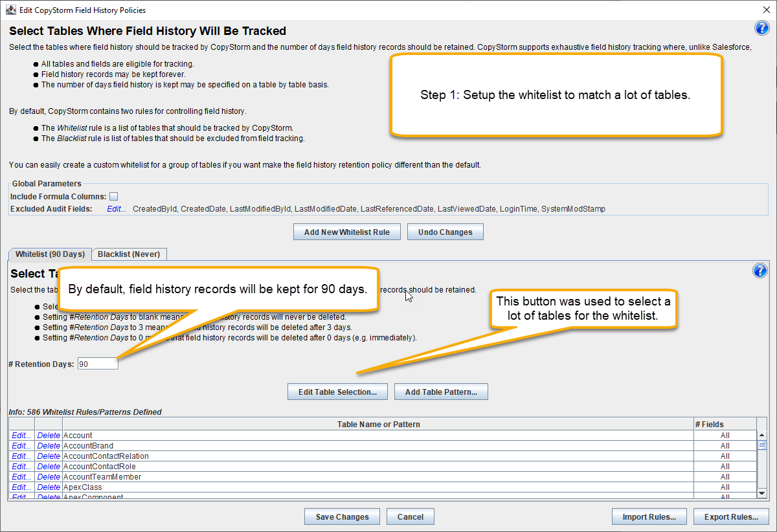Image resolution: width=777 pixels, height=532 pixels.
Task: Save Changes to policies
Action: [x=342, y=516]
